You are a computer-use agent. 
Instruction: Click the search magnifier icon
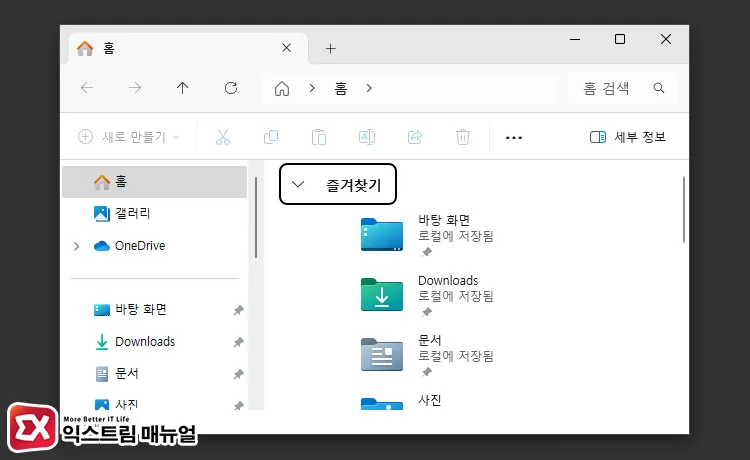(x=659, y=88)
